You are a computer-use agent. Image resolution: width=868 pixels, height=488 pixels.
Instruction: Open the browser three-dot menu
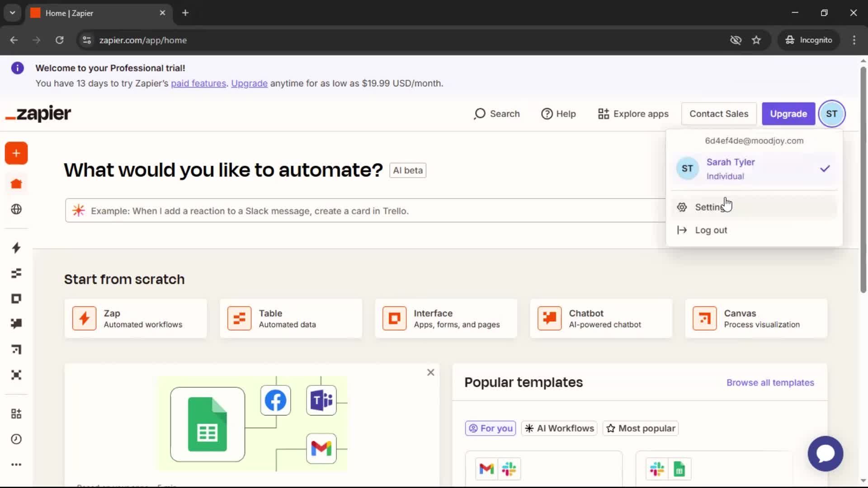[x=854, y=40]
